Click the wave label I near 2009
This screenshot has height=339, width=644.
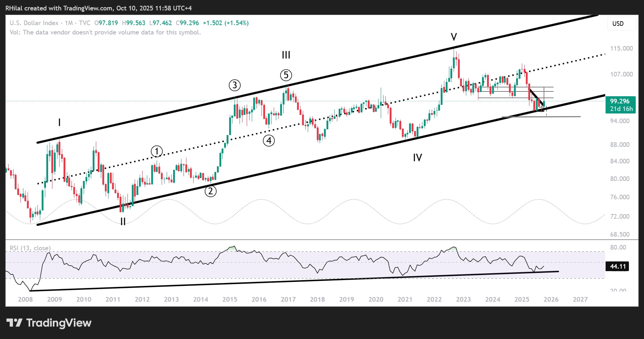[59, 122]
